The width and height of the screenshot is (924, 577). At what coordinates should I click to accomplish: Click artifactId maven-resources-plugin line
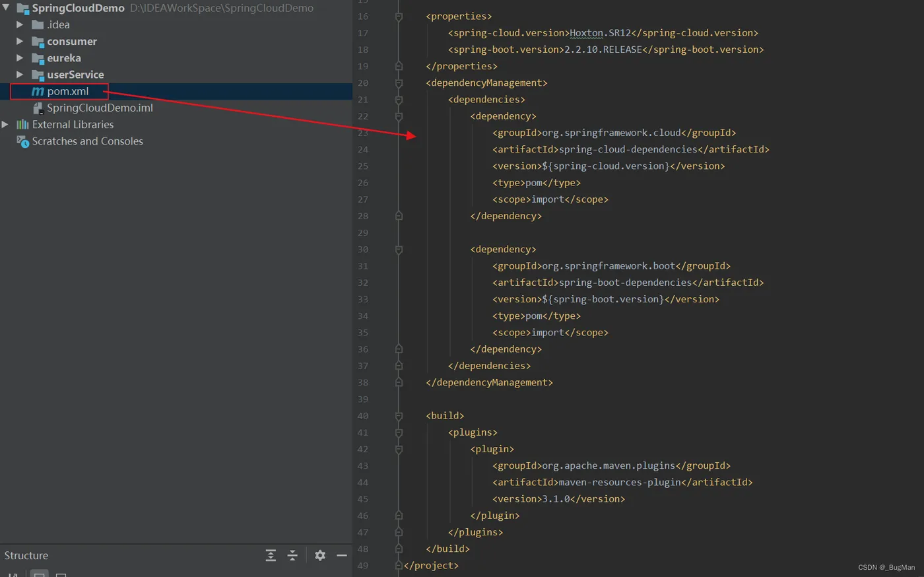pos(622,483)
